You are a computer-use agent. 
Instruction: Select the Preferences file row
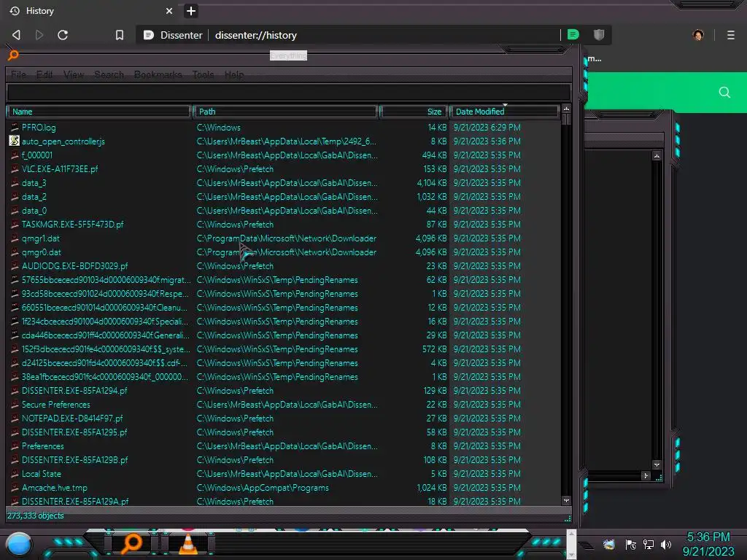pyautogui.click(x=284, y=446)
